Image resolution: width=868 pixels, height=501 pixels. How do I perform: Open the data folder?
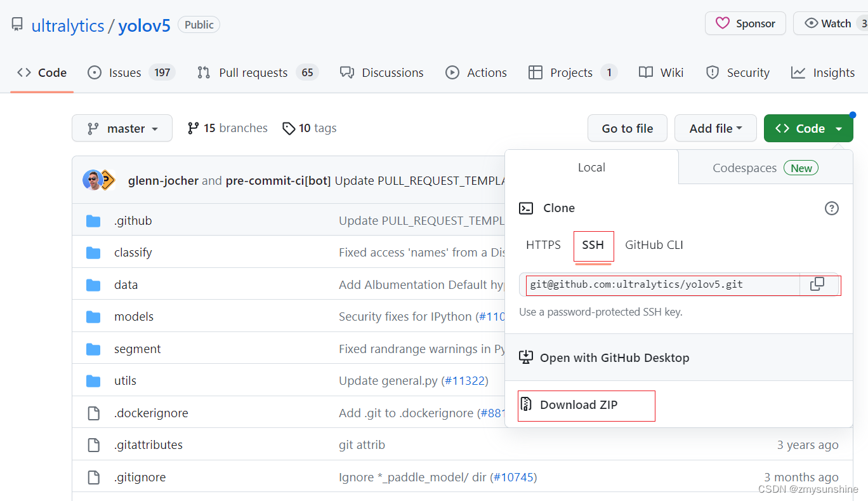126,285
